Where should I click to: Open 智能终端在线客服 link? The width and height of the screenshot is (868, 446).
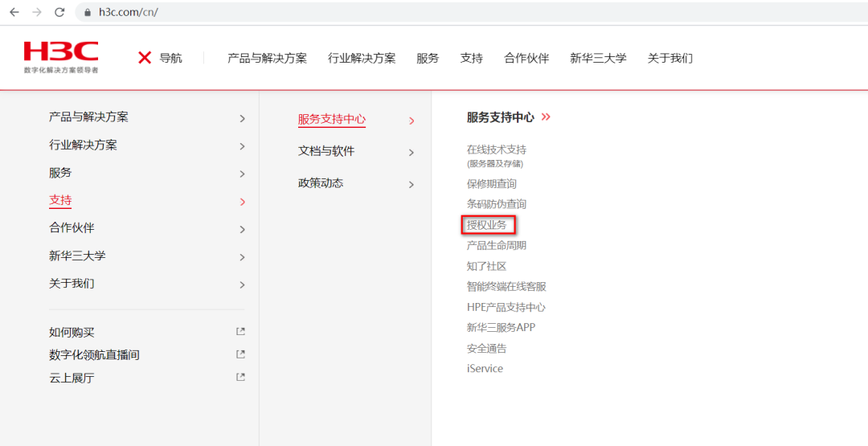click(506, 287)
